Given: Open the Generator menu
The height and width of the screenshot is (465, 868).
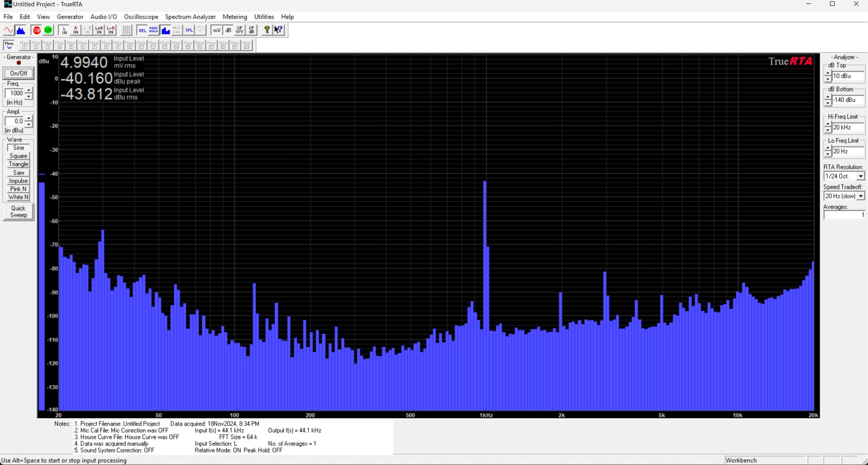Looking at the screenshot, I should click(70, 17).
